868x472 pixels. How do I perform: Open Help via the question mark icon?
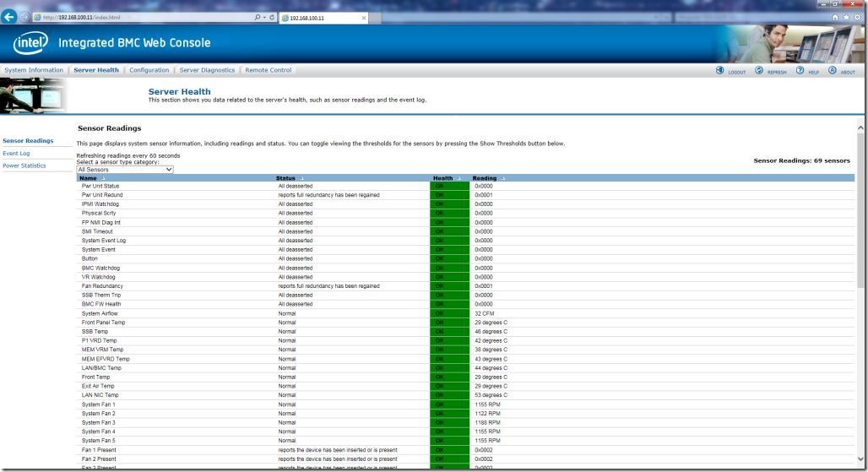(800, 71)
